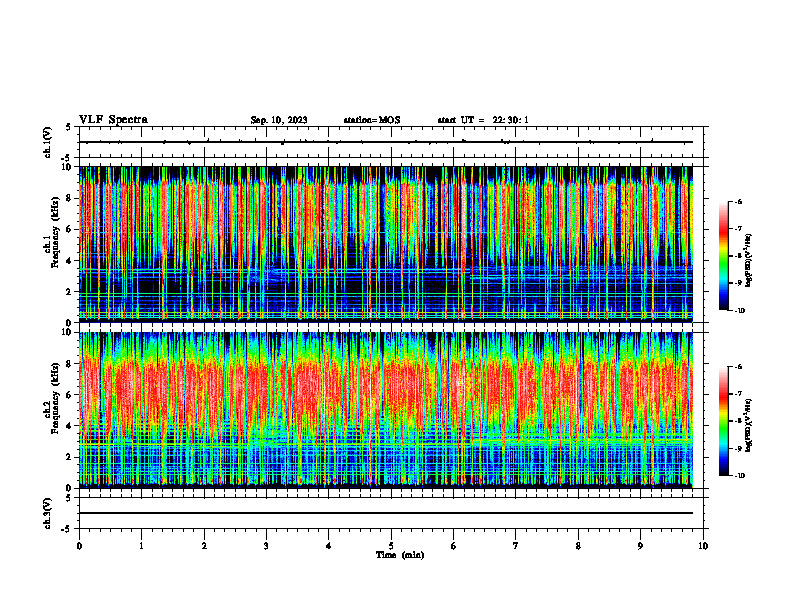The height and width of the screenshot is (612, 792).
Task: Select the 'station=MOS' header text
Action: click(x=372, y=120)
